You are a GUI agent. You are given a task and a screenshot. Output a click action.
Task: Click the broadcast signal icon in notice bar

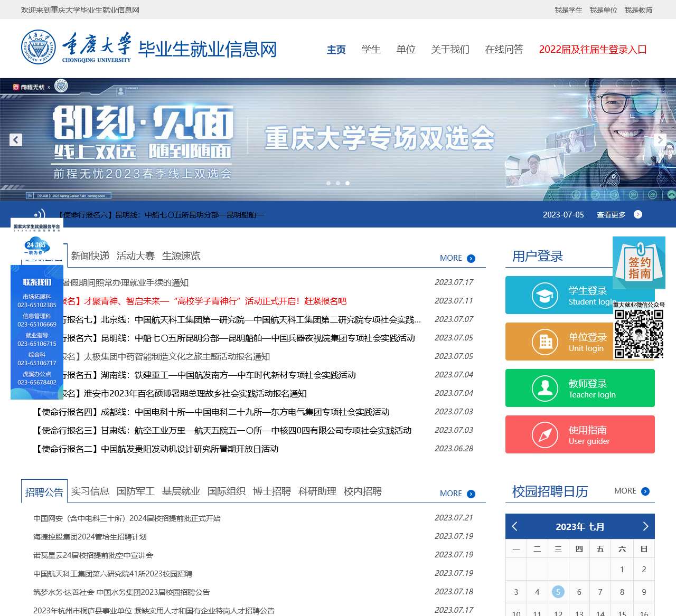click(39, 214)
